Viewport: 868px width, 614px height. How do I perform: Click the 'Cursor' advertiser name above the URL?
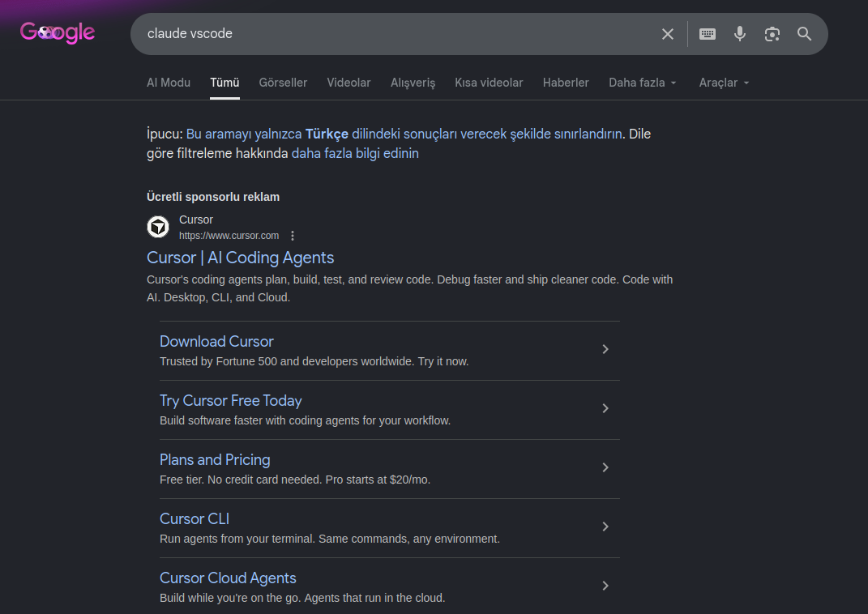(196, 220)
